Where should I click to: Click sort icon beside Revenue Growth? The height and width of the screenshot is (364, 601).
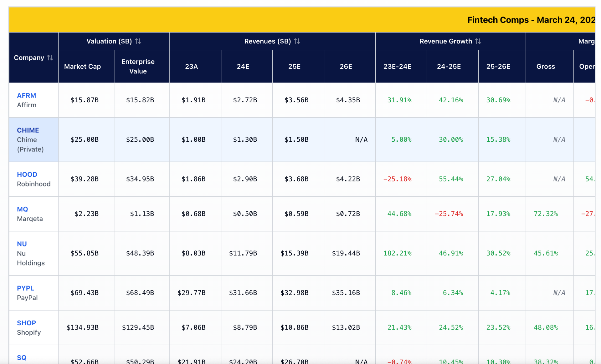478,41
